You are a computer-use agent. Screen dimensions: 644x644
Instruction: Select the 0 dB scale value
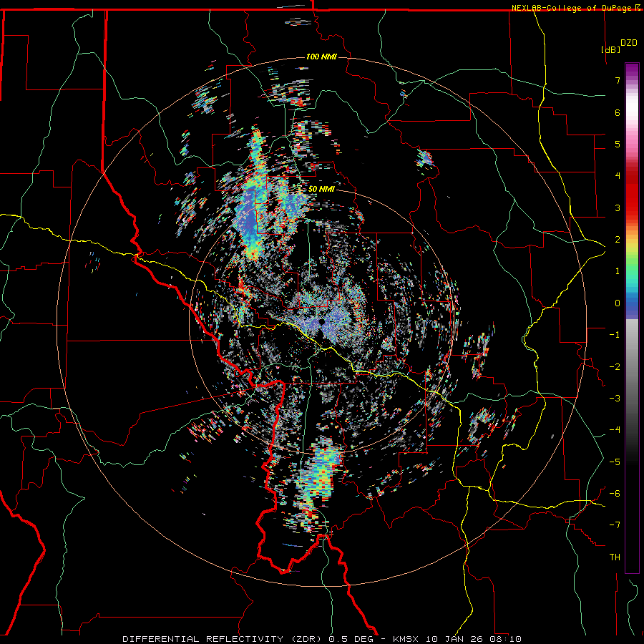tap(618, 303)
